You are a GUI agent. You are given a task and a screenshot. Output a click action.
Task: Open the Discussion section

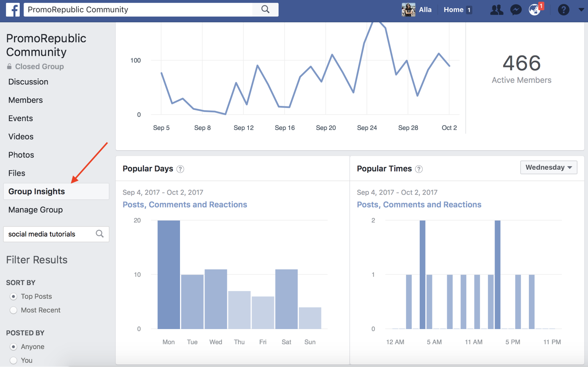[x=28, y=82]
